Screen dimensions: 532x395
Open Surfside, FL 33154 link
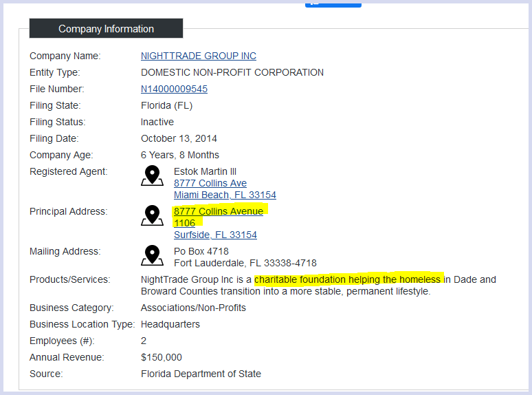(215, 235)
